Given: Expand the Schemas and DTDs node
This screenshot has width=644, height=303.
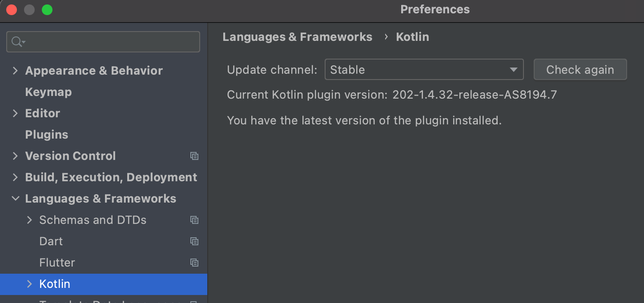Looking at the screenshot, I should coord(30,220).
